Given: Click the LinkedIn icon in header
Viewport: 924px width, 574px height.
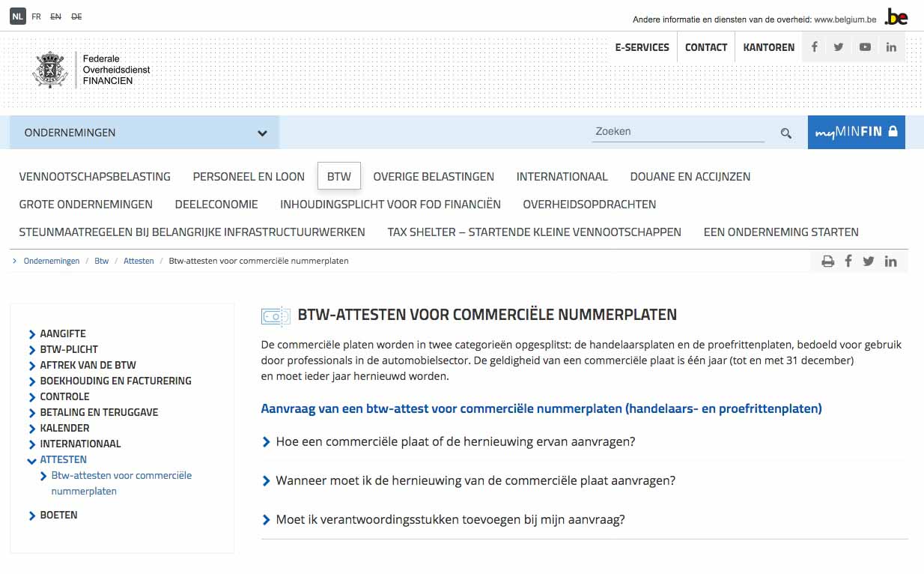Looking at the screenshot, I should [x=891, y=47].
